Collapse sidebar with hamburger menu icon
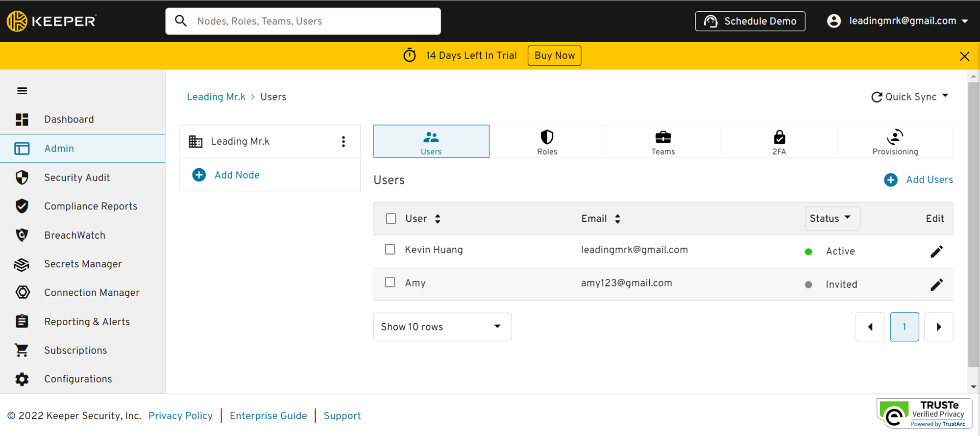This screenshot has height=436, width=980. pos(22,91)
